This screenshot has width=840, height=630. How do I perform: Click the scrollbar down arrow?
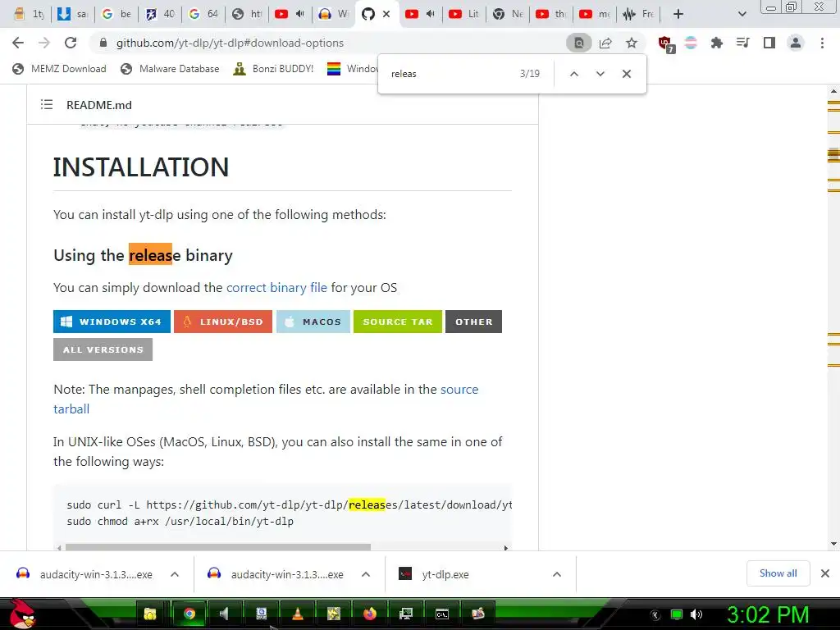833,544
